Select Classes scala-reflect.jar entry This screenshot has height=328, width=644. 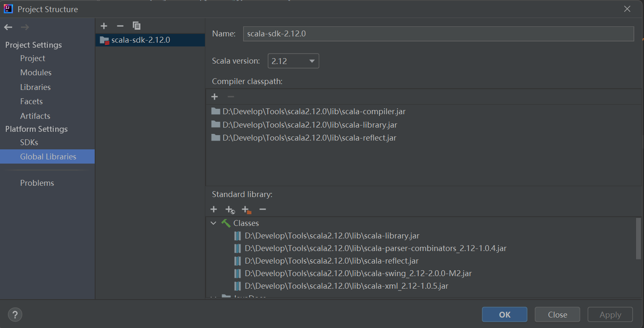coord(331,261)
